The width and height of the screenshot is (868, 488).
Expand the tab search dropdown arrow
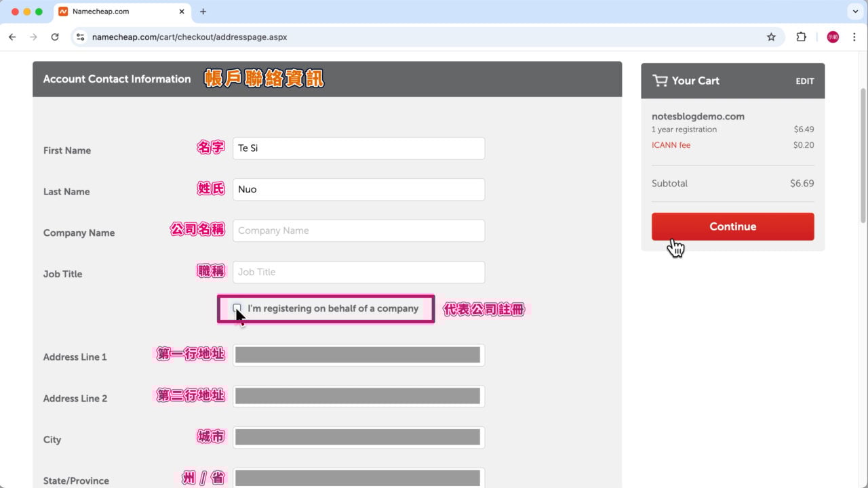pyautogui.click(x=854, y=12)
